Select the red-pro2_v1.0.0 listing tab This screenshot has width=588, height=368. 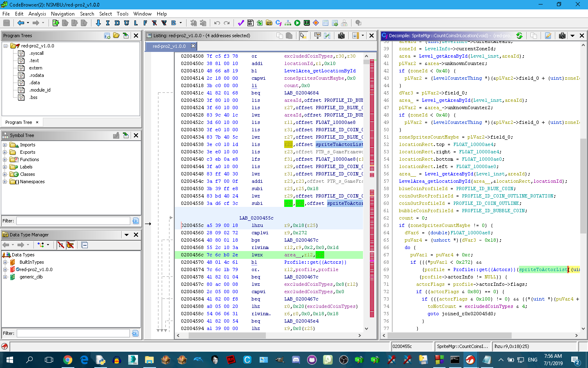click(169, 46)
